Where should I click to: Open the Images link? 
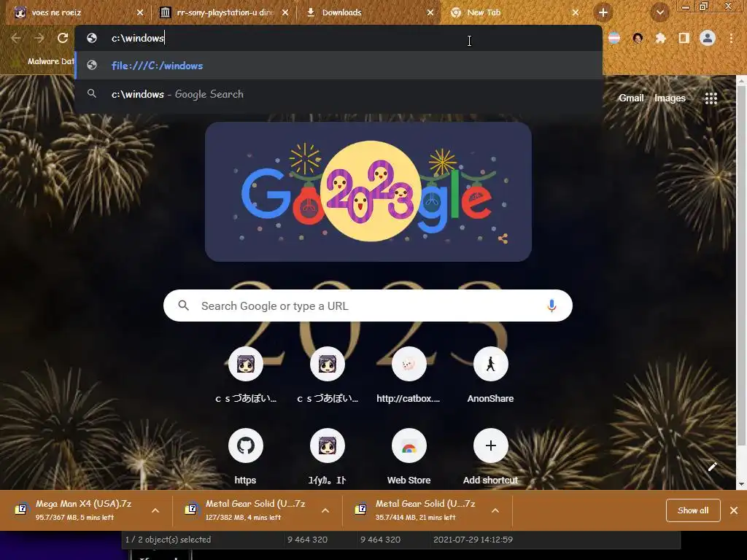point(670,98)
